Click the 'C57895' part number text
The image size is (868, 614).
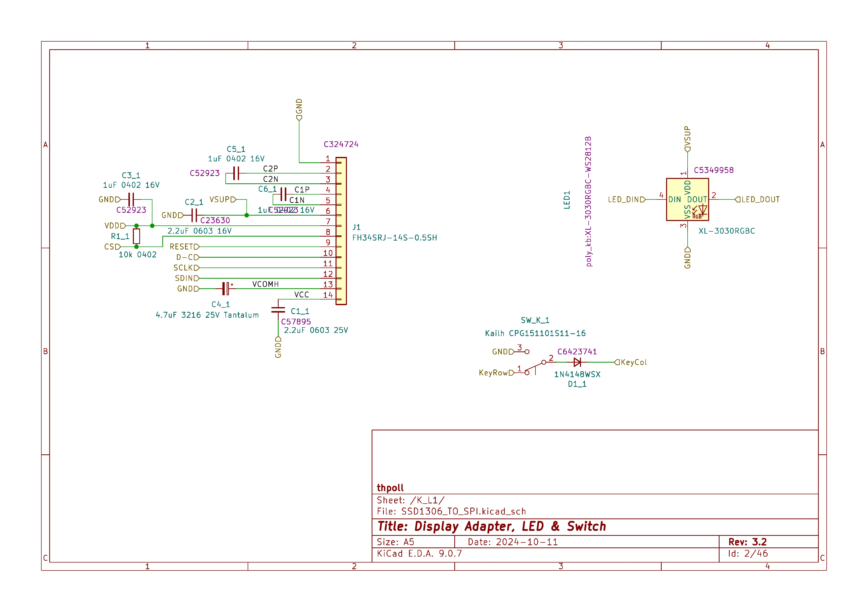296,322
